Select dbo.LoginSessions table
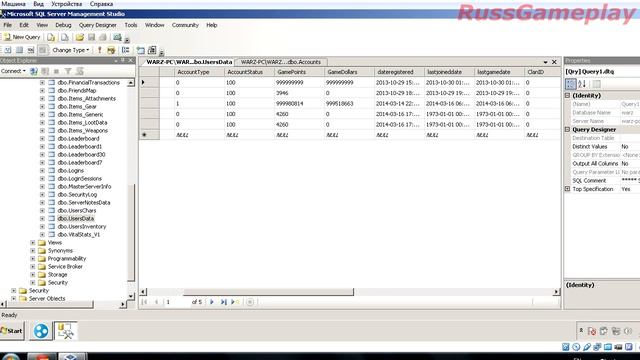Screen dimensions: 640x360 click(x=80, y=178)
